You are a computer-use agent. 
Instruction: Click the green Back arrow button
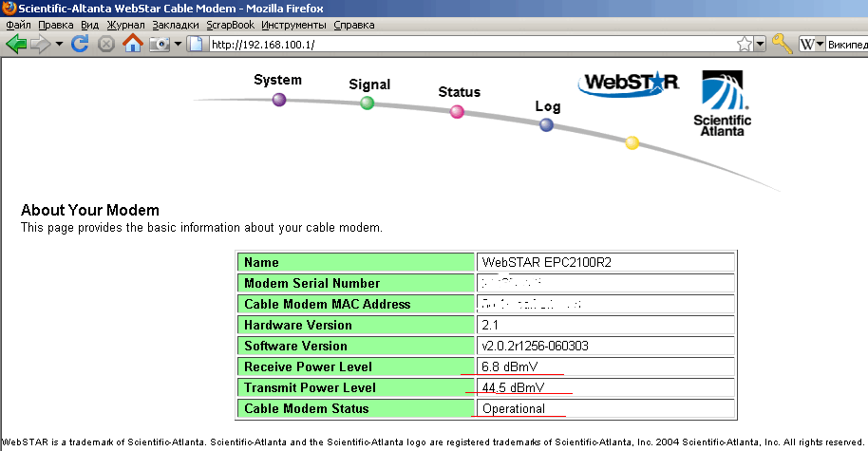click(x=16, y=44)
